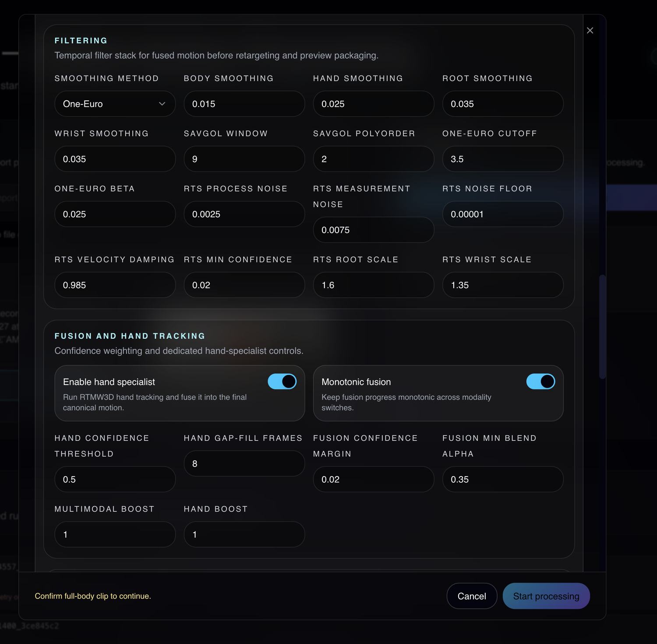Select the Savgol Window input field
The height and width of the screenshot is (644, 657).
pyautogui.click(x=244, y=159)
